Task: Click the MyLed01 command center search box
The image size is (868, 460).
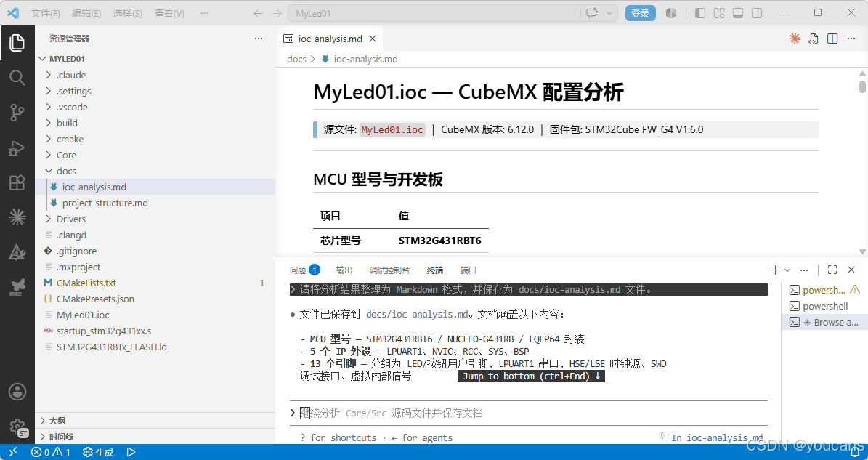Action: (434, 13)
